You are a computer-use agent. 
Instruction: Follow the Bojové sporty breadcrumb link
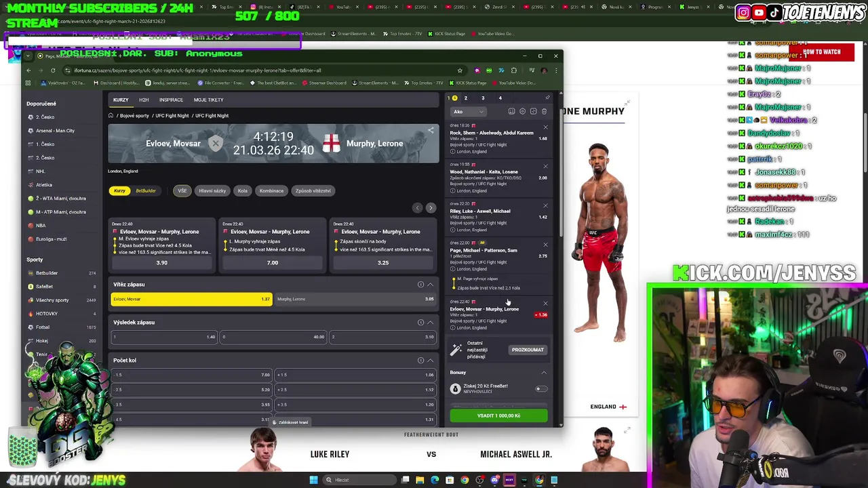(134, 116)
